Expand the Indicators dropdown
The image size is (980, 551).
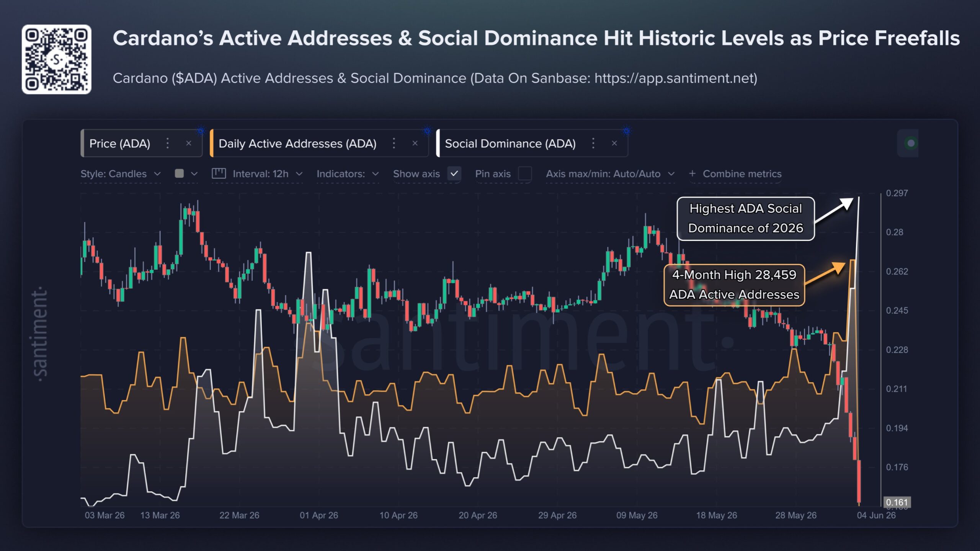tap(348, 174)
